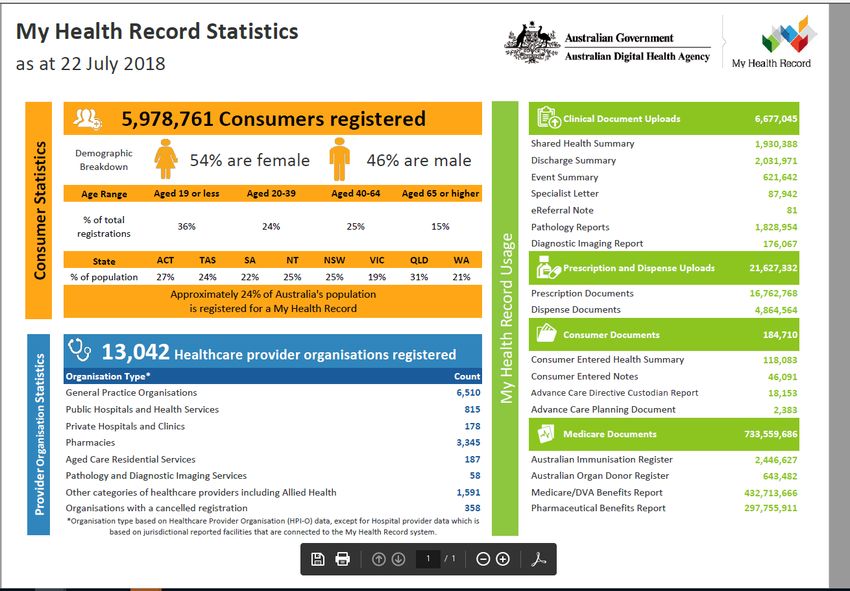Click the 'Aged 19 or less' column header

(186, 194)
